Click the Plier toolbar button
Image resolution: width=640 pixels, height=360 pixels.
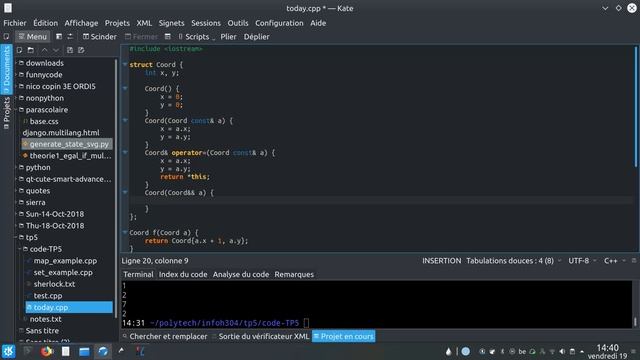(228, 37)
